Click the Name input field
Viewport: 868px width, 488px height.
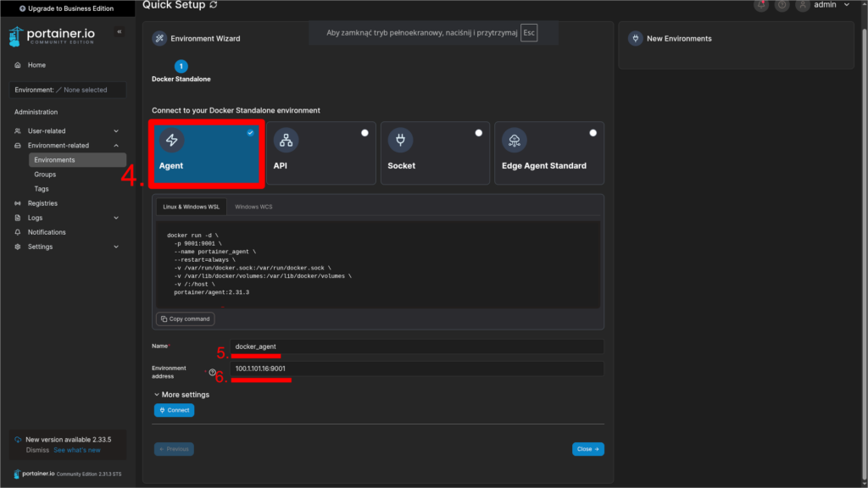pos(416,346)
